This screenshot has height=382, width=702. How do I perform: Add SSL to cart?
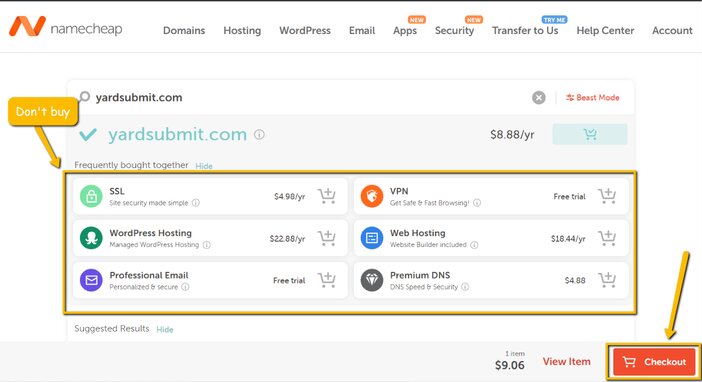327,196
